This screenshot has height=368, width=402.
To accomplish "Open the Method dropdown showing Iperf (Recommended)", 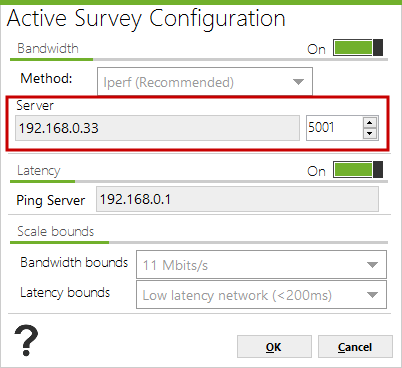I will click(205, 82).
